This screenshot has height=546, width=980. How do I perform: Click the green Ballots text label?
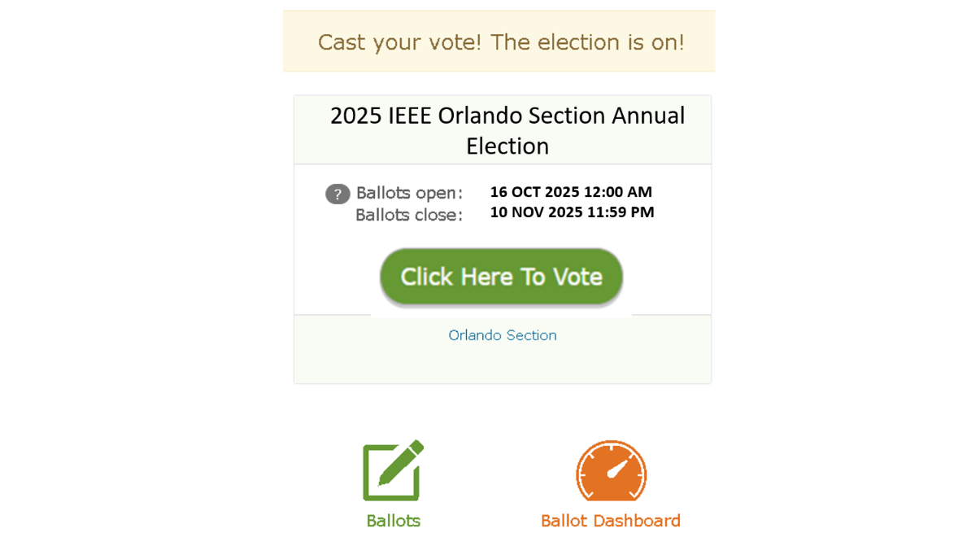[393, 521]
